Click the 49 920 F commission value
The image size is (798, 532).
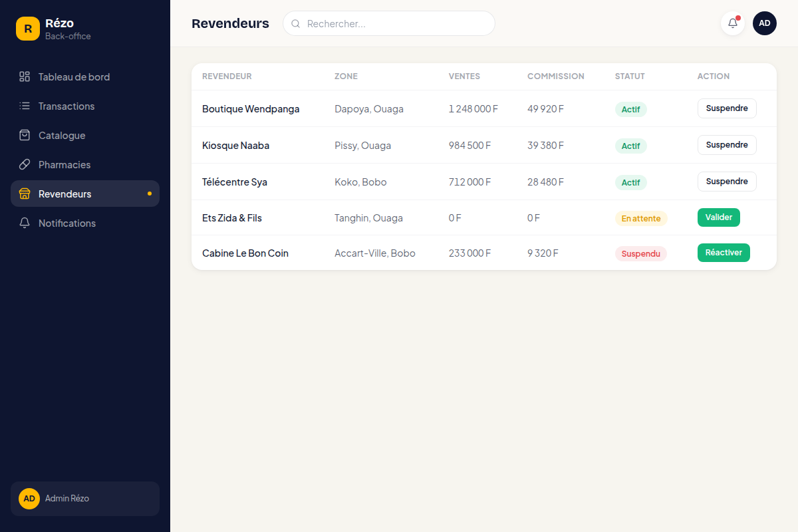546,109
